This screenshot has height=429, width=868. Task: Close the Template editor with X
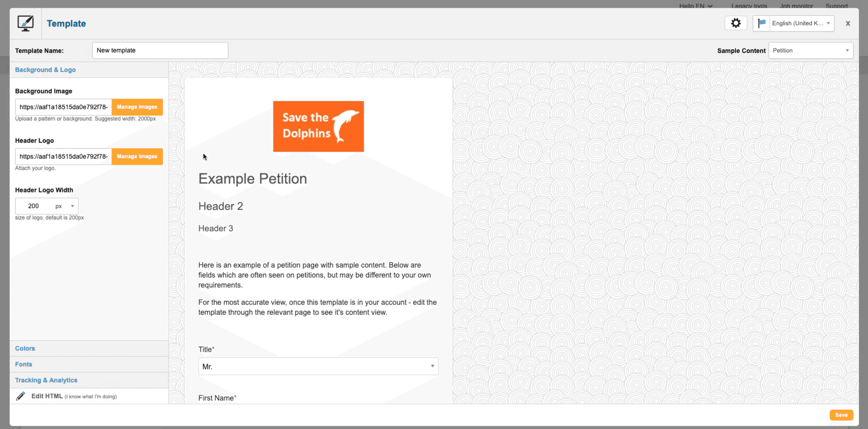click(848, 23)
